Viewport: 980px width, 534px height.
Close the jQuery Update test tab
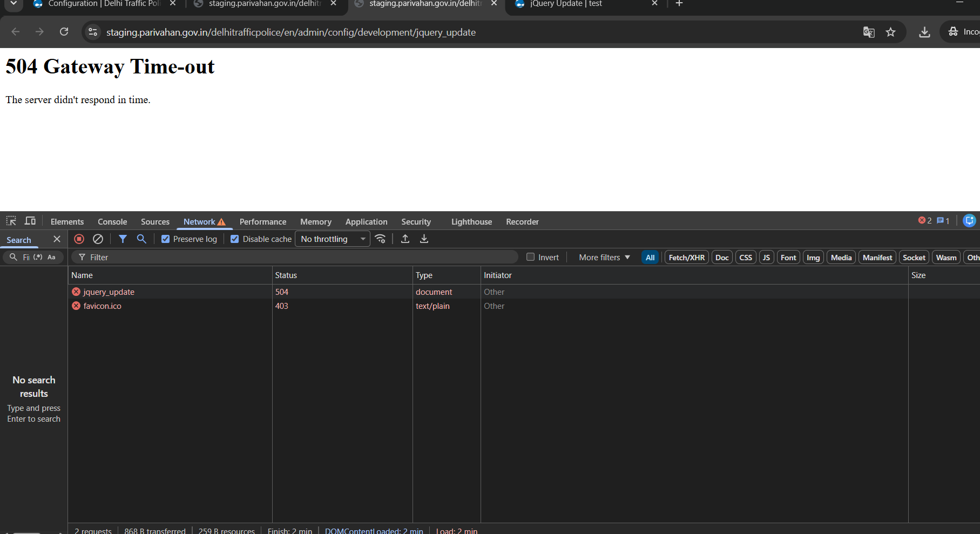[x=654, y=3]
